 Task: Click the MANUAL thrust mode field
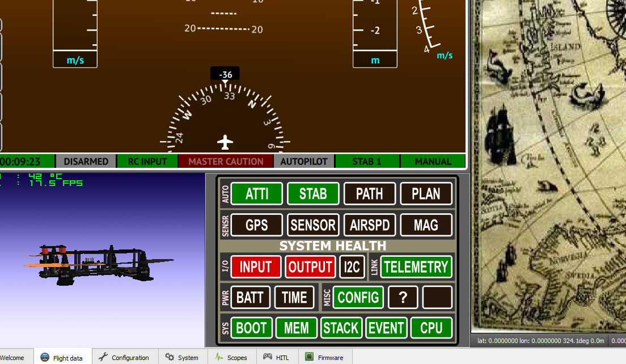click(433, 161)
